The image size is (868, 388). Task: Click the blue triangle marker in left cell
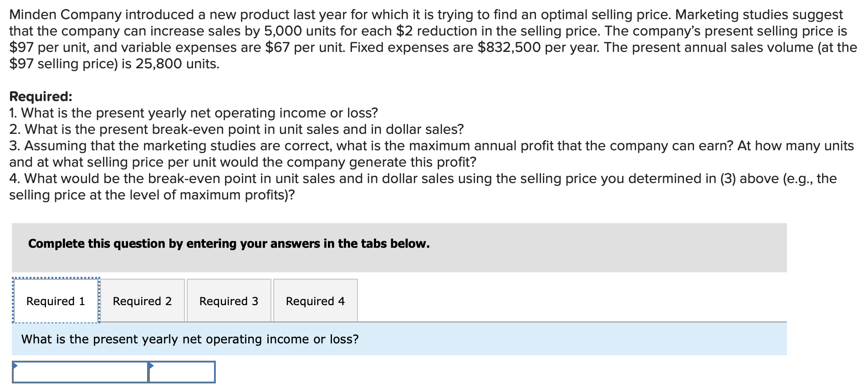[15, 365]
